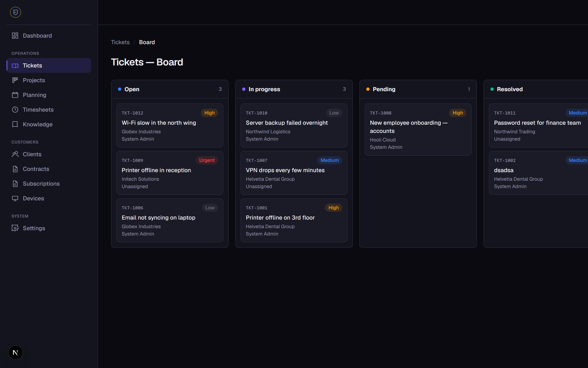Click the Tickets — Board page heading
Image resolution: width=588 pixels, height=368 pixels.
point(147,62)
